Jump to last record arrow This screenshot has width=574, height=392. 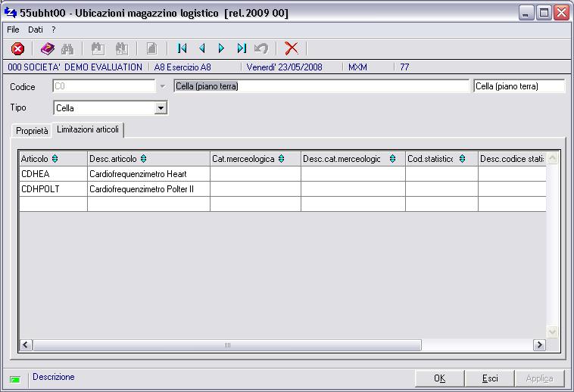pyautogui.click(x=242, y=48)
